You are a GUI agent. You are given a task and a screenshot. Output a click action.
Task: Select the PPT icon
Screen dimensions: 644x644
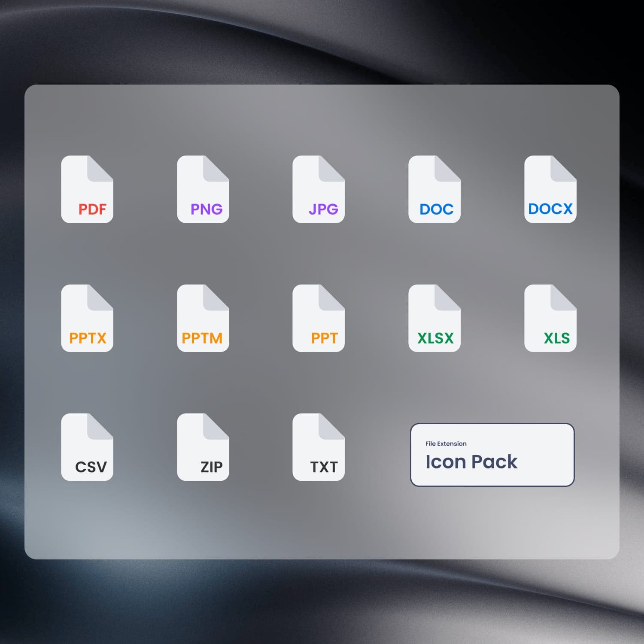pyautogui.click(x=319, y=319)
